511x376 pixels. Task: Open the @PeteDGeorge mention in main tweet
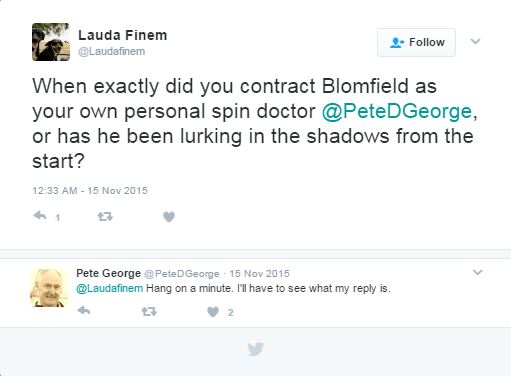point(397,111)
